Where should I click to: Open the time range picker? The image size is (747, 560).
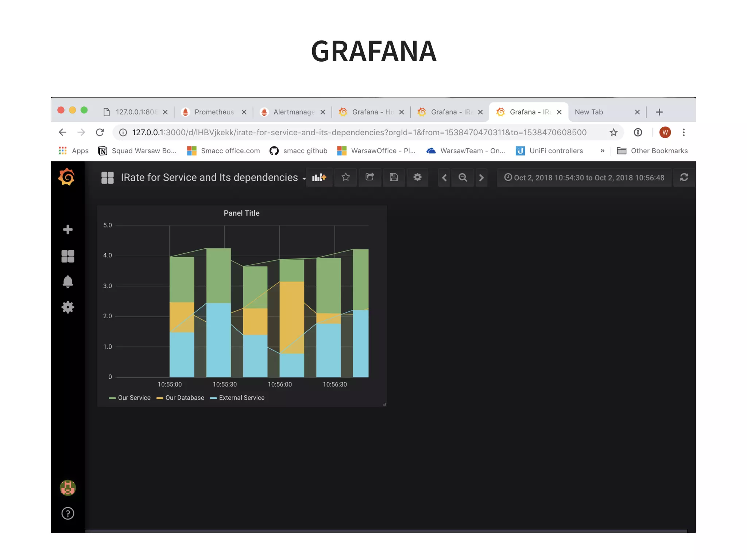click(584, 178)
